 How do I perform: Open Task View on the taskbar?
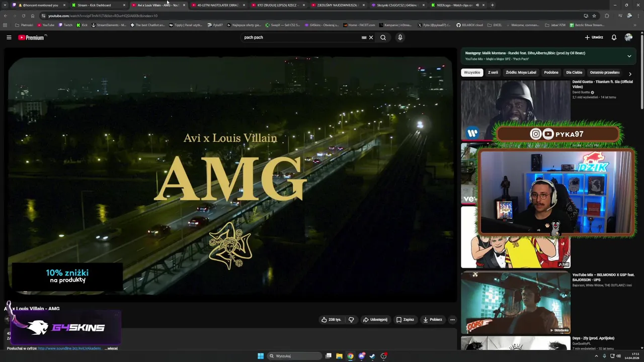point(328,356)
